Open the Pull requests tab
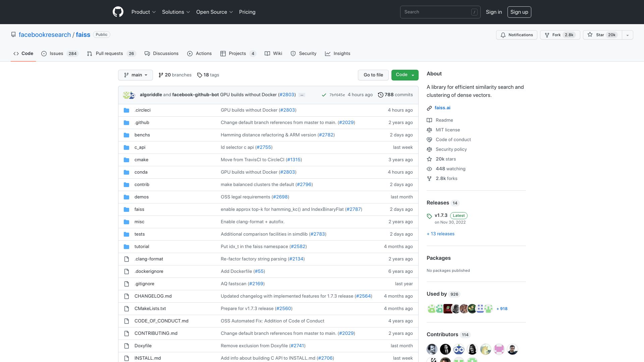 tap(111, 54)
